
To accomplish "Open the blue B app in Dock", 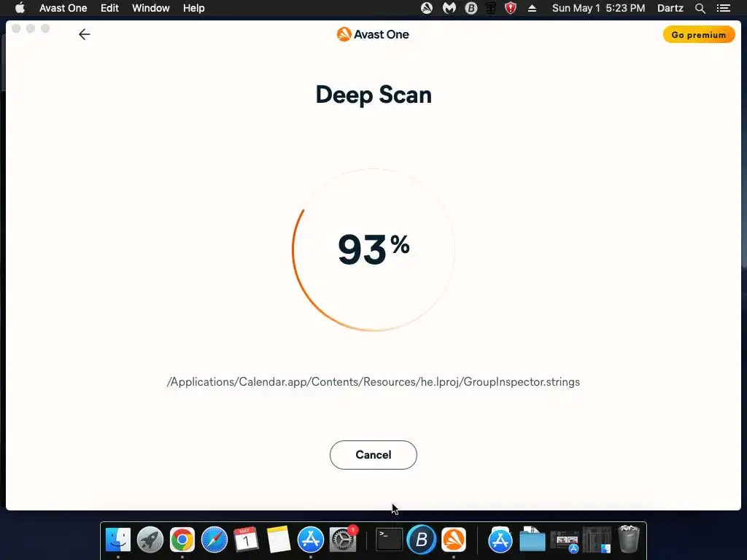I will coord(422,540).
